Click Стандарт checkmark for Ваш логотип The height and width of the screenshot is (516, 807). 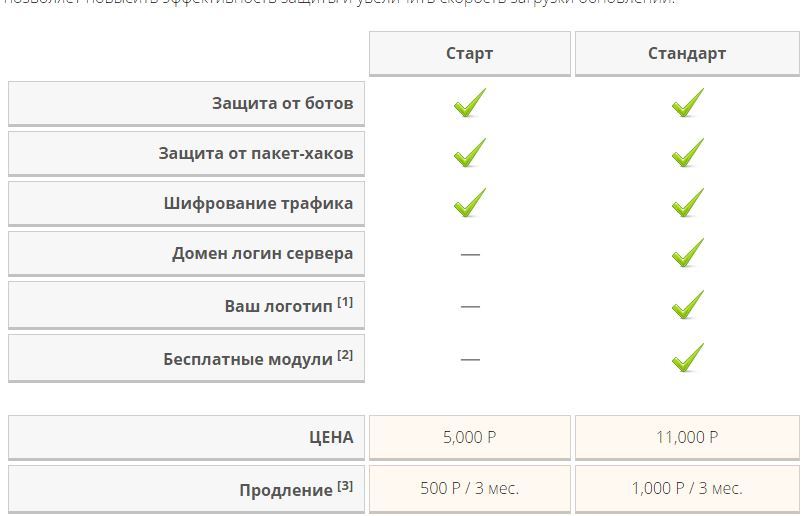[x=687, y=305]
